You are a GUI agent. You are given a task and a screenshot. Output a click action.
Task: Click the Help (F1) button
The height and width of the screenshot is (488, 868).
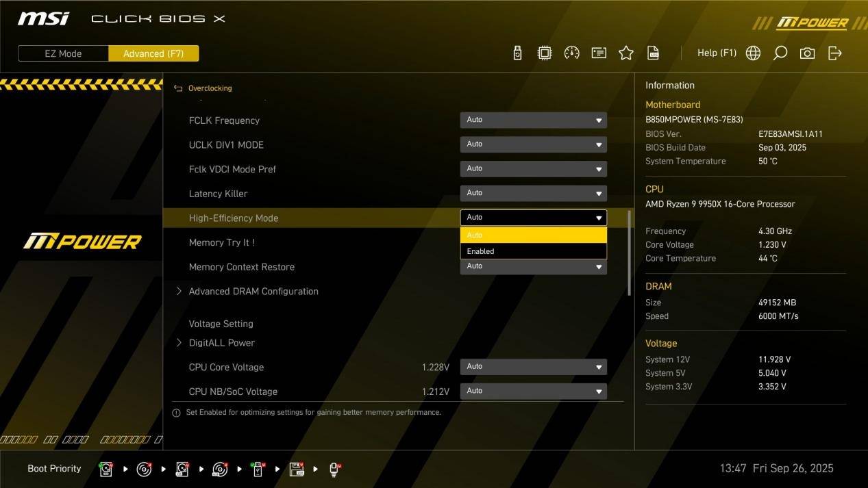click(x=716, y=53)
